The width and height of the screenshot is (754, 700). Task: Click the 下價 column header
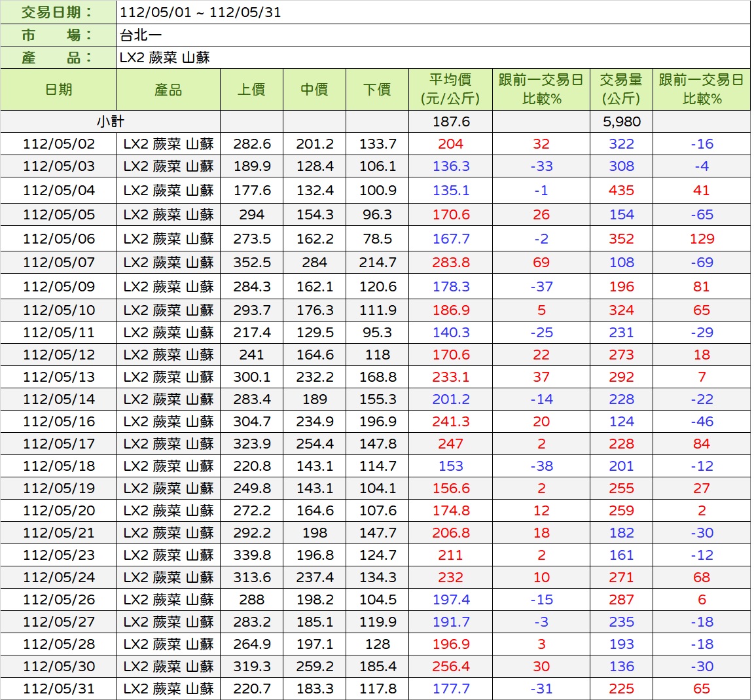(377, 90)
